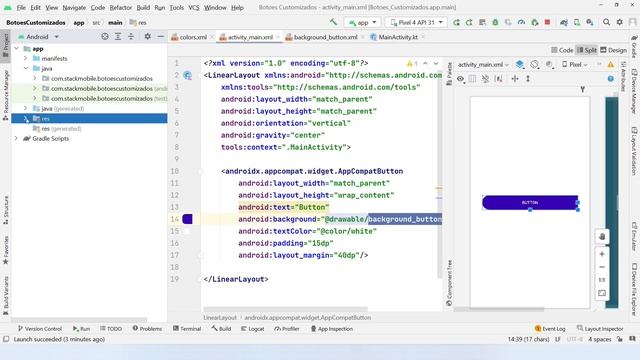The image size is (640, 360).
Task: Hide the Project panel with minus icon
Action: click(x=160, y=37)
